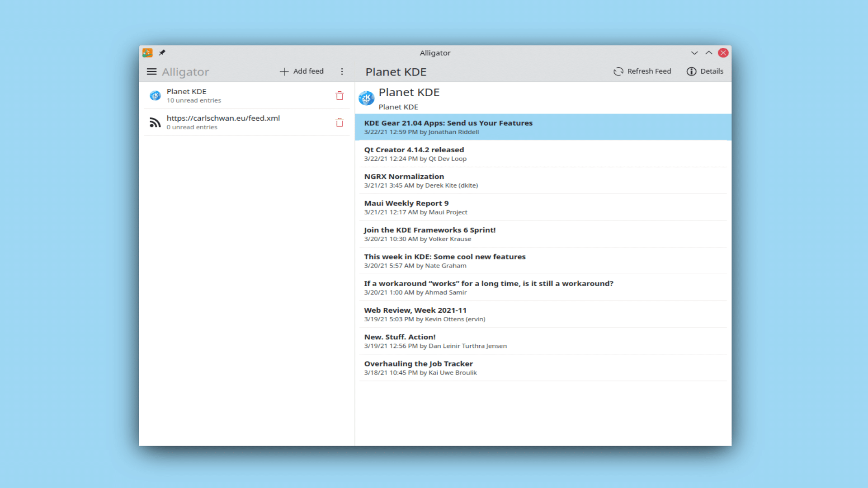Click the Planet KDE page title
The image size is (868, 488).
tap(396, 72)
